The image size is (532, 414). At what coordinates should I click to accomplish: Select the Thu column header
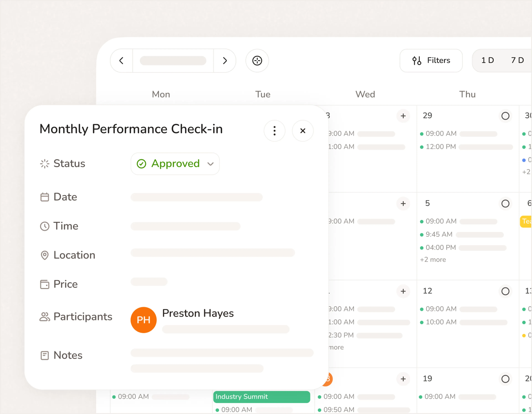(x=467, y=95)
